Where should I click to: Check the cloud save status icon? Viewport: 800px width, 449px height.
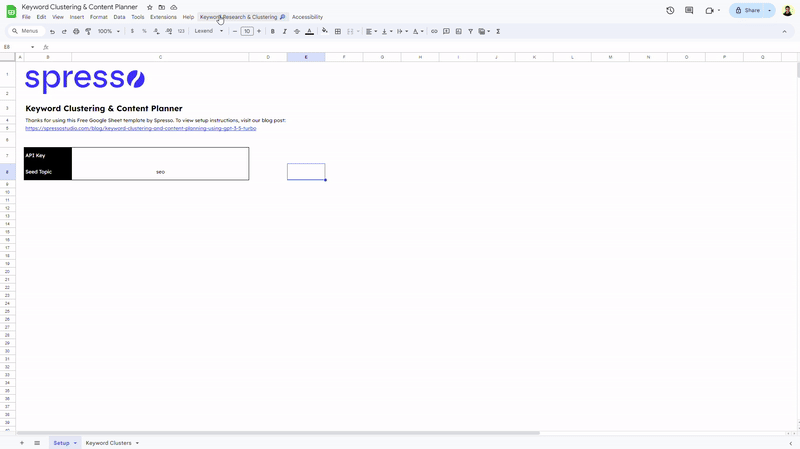pos(174,8)
